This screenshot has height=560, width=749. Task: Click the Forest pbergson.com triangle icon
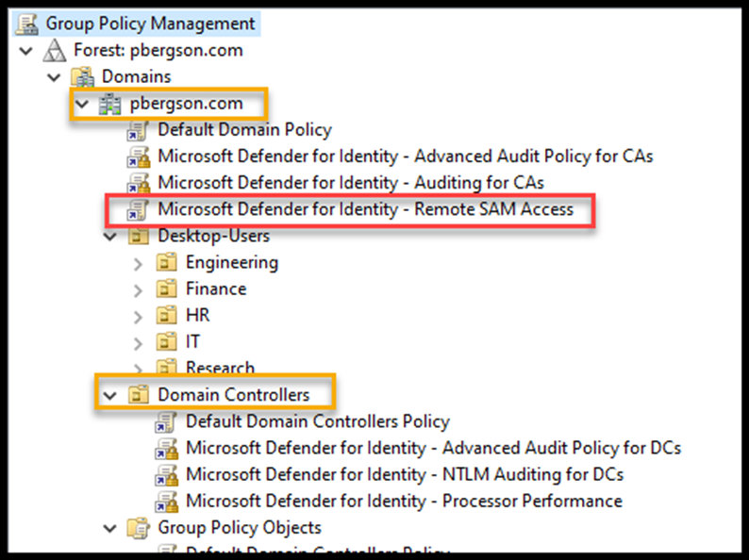pyautogui.click(x=56, y=50)
